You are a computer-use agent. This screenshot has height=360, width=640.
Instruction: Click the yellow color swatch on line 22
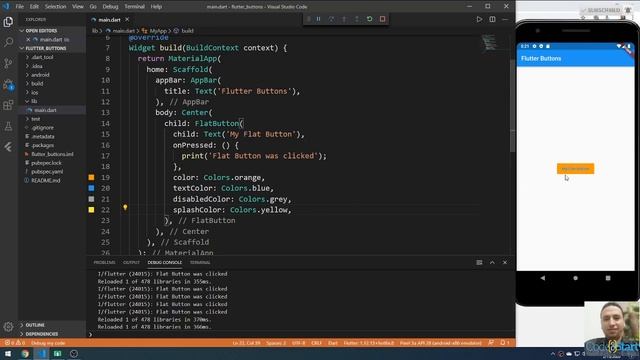pyautogui.click(x=91, y=210)
